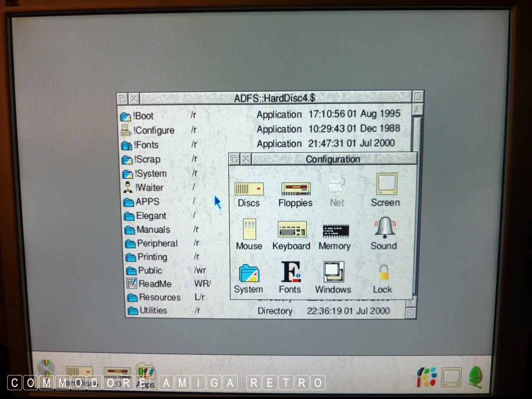Open the Memory settings chip icon

(x=335, y=231)
